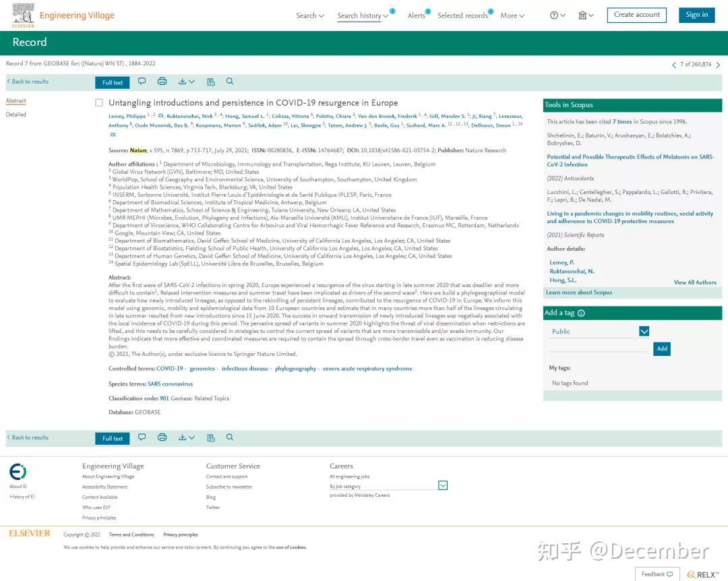This screenshot has height=581, width=728.
Task: Open the help question mark icon
Action: (554, 15)
